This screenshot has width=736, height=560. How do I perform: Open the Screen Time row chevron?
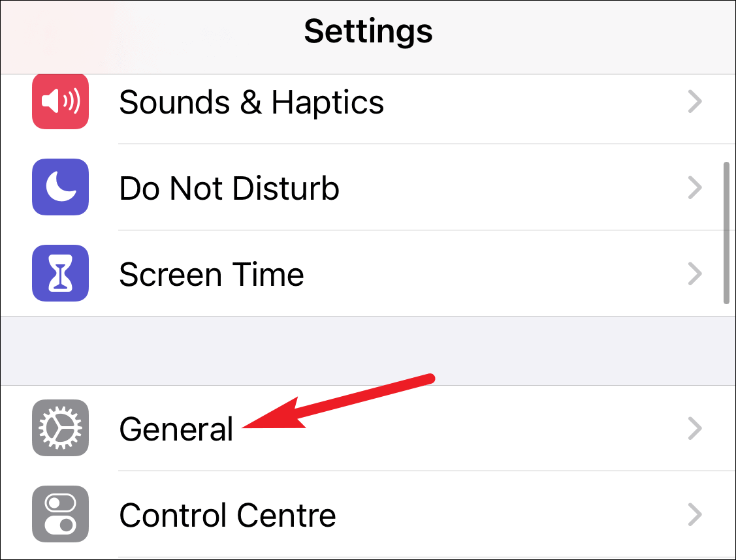click(695, 273)
